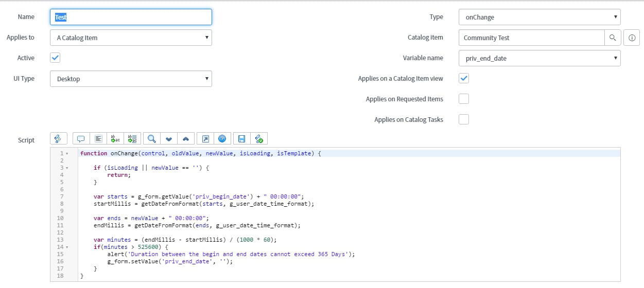This screenshot has width=644, height=288.
Task: Uncheck the Active checkbox
Action: [x=55, y=58]
